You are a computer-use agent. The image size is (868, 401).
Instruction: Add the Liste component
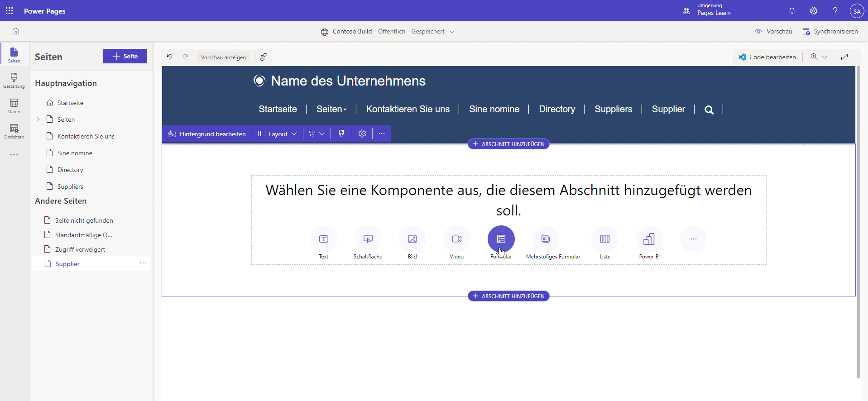604,239
